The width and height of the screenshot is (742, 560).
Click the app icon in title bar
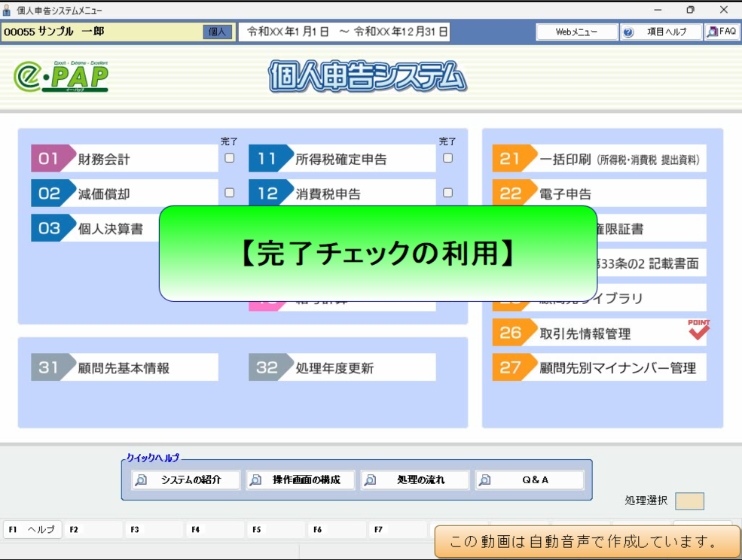[7, 10]
